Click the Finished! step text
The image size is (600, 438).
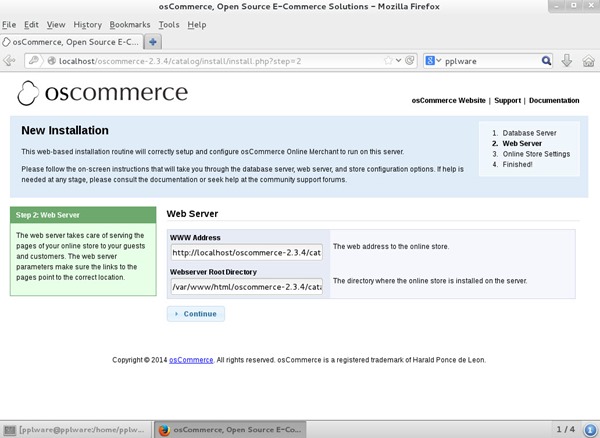tap(517, 164)
